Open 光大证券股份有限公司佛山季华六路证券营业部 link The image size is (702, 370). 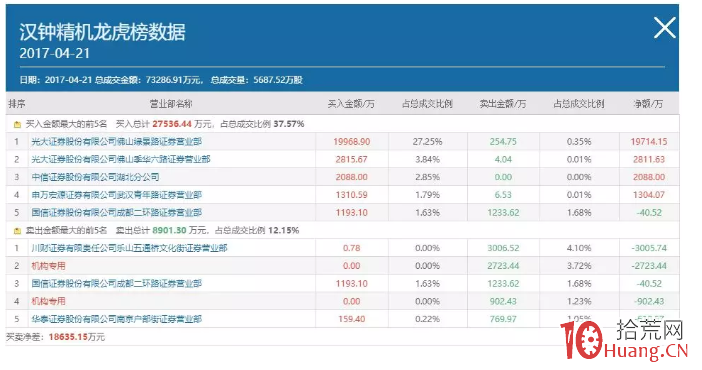120,159
